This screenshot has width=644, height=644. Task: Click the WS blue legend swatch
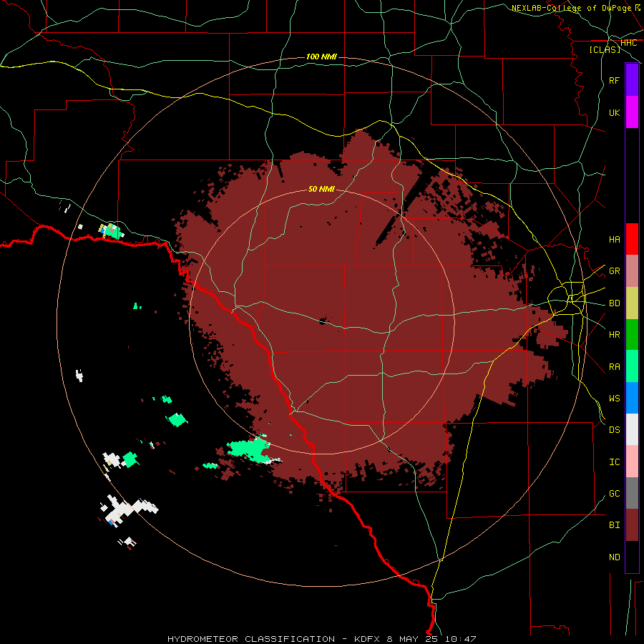click(632, 398)
